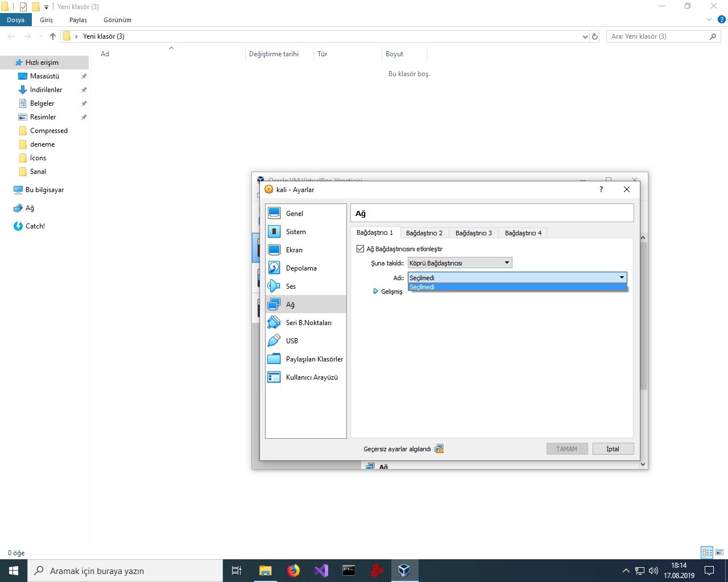Screen dimensions: 728x582
Task: Sort by the Boyut column header
Action: pos(404,54)
